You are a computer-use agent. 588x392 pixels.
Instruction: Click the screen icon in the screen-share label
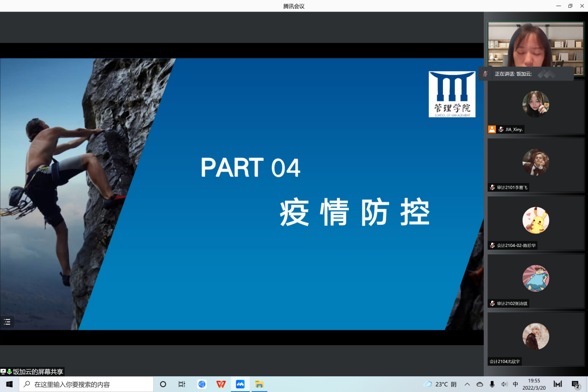[3, 372]
